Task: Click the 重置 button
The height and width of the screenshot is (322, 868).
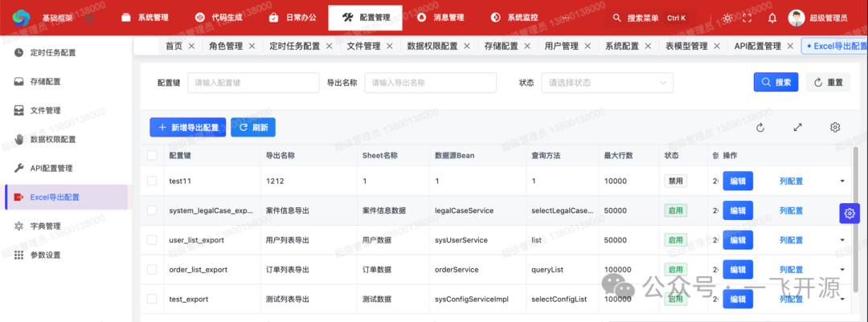Action: point(828,83)
